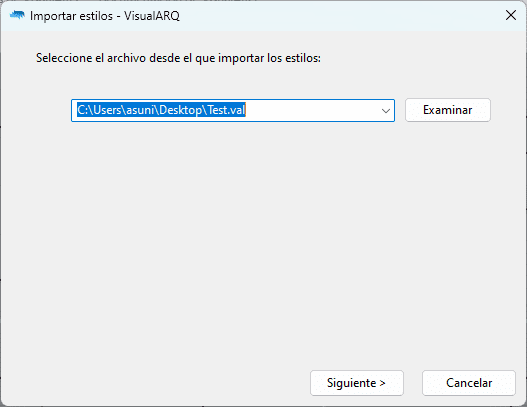This screenshot has width=527, height=407.
Task: Click the Examinar button to browse files
Action: [448, 110]
